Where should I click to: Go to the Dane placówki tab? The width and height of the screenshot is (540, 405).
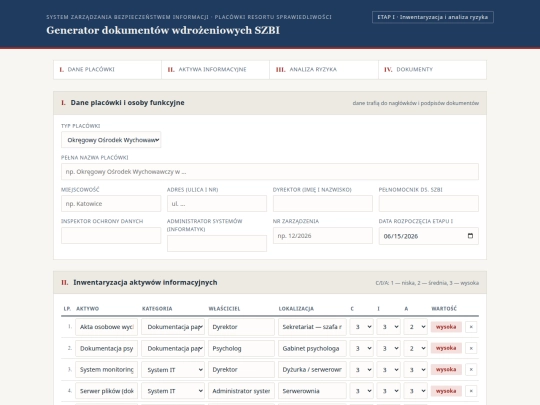[x=107, y=70]
